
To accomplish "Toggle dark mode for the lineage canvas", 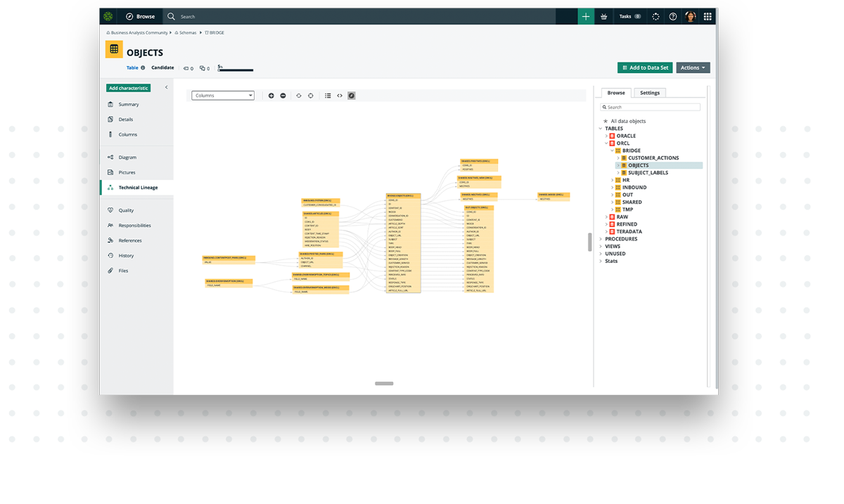I will click(x=352, y=95).
